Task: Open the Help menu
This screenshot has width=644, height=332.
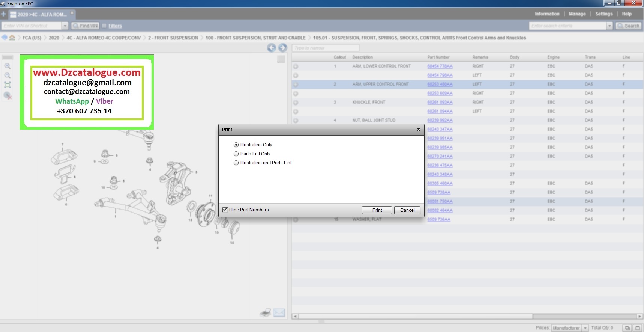Action: pos(627,14)
